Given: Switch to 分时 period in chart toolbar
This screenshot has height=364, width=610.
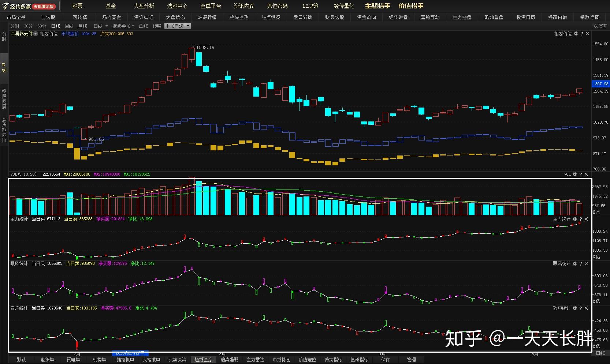Looking at the screenshot, I should pyautogui.click(x=15, y=26).
